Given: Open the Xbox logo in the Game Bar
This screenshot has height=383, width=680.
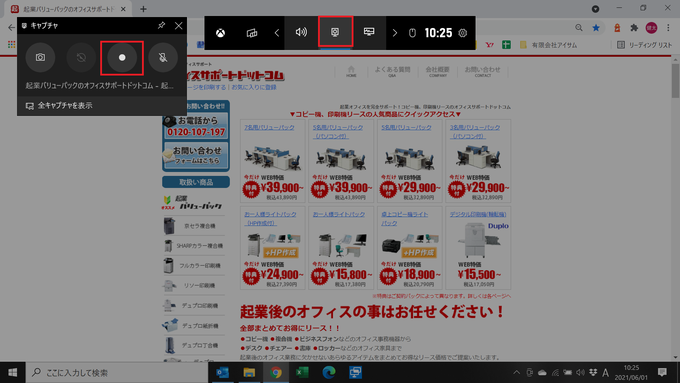Looking at the screenshot, I should pos(220,33).
